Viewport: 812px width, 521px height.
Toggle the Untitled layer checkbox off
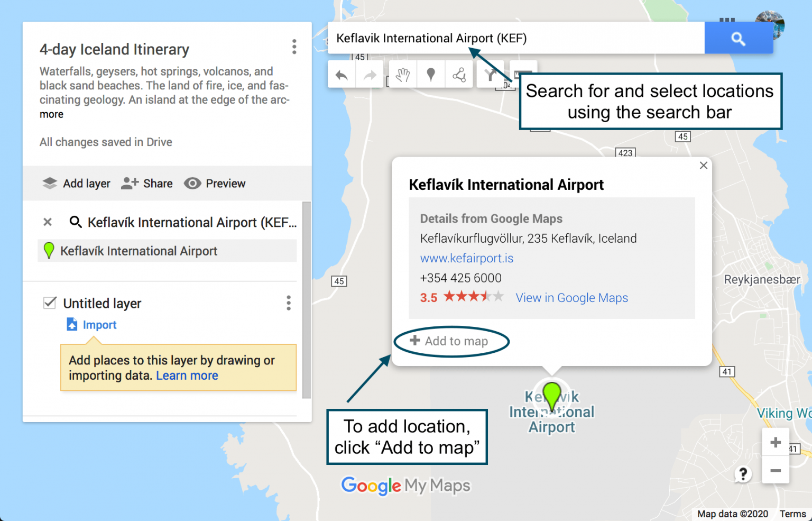[x=50, y=303]
